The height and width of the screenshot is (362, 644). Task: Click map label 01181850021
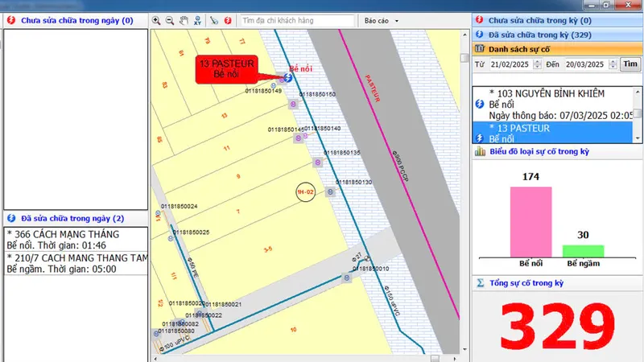click(223, 304)
